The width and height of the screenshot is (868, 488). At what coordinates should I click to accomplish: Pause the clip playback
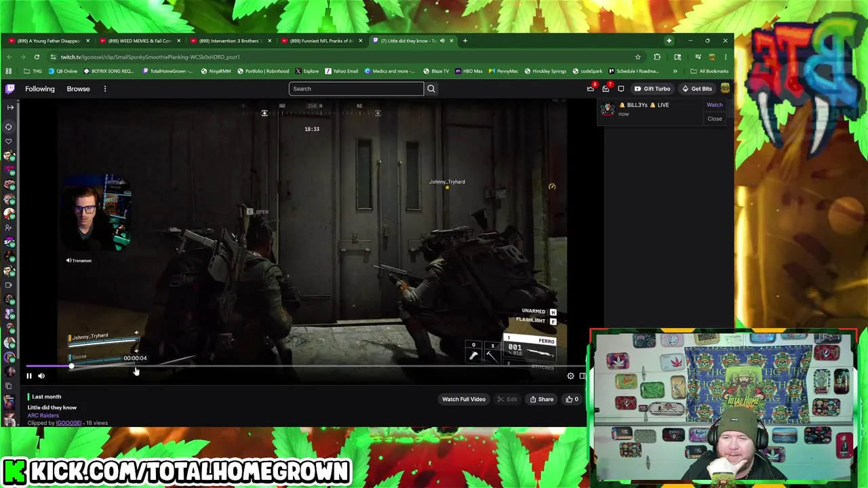tap(29, 375)
